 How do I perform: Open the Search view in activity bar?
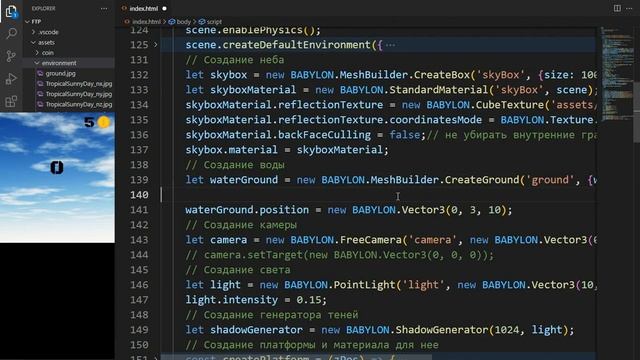[11, 33]
